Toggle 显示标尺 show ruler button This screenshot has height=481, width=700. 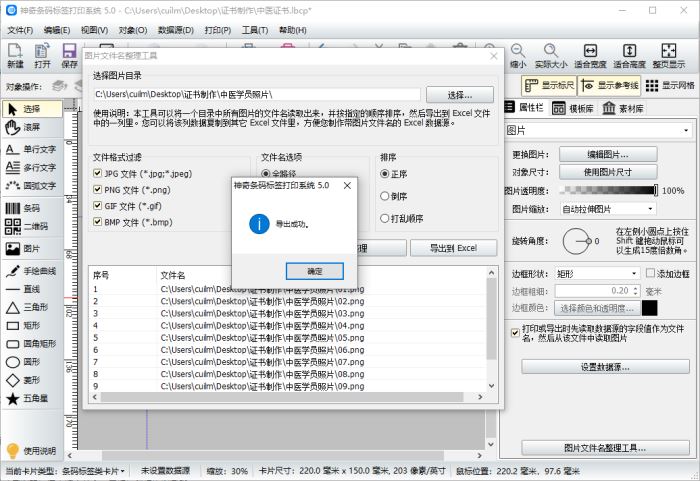pos(549,85)
